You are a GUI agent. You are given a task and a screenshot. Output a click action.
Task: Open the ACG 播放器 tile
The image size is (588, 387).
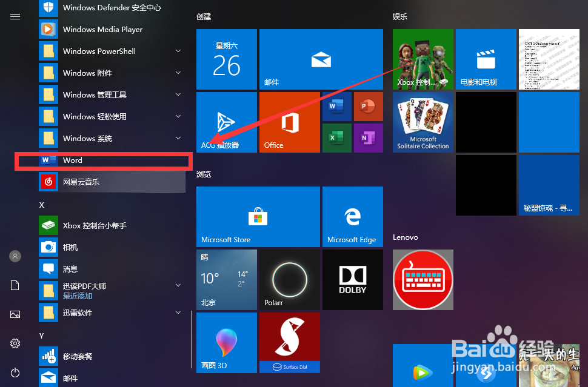point(227,122)
